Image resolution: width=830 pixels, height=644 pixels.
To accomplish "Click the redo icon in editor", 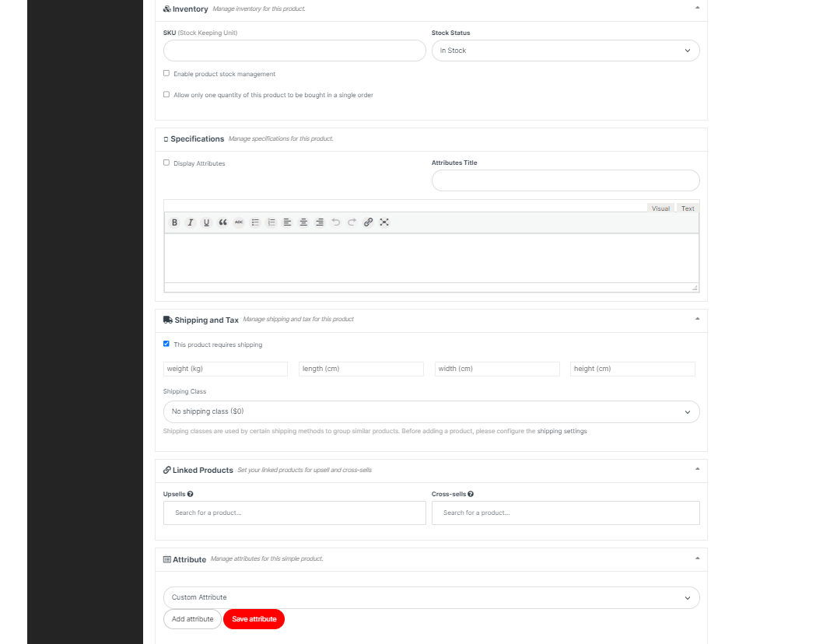I will pos(352,222).
